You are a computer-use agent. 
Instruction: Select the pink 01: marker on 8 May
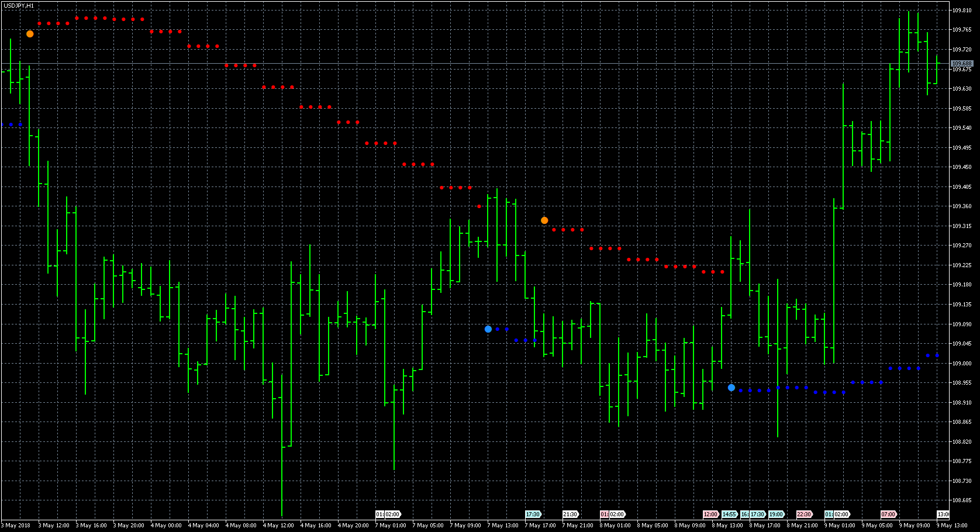coord(605,514)
